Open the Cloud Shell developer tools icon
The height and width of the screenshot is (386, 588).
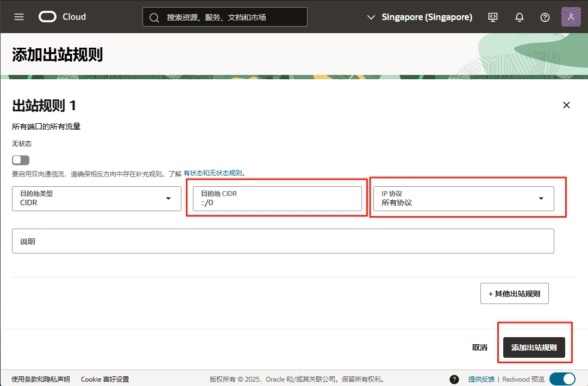tap(493, 17)
